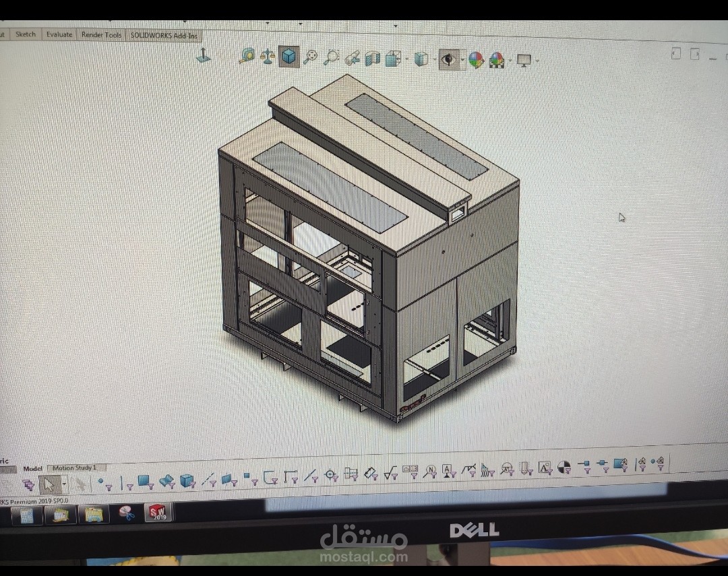The image size is (728, 576).
Task: Expand the Display Style dropdown arrow
Action: click(435, 60)
